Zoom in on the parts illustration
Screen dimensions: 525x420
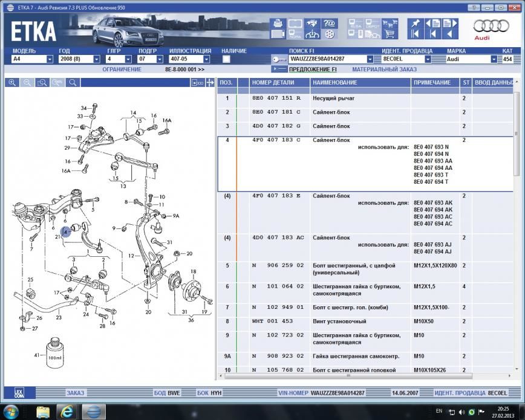pos(11,83)
